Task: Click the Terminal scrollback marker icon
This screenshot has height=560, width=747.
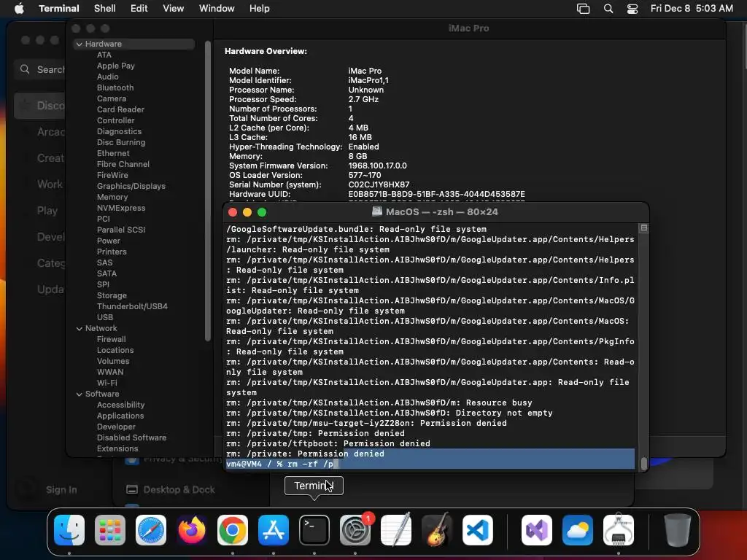Action: [643, 228]
